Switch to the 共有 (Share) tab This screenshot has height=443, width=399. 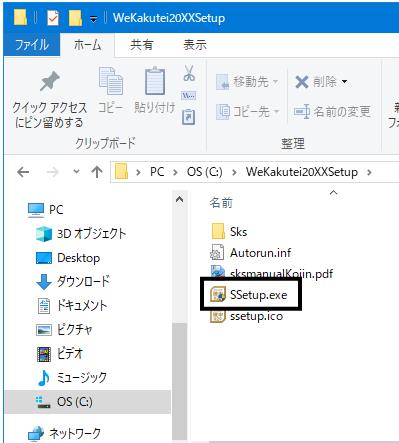(x=142, y=45)
